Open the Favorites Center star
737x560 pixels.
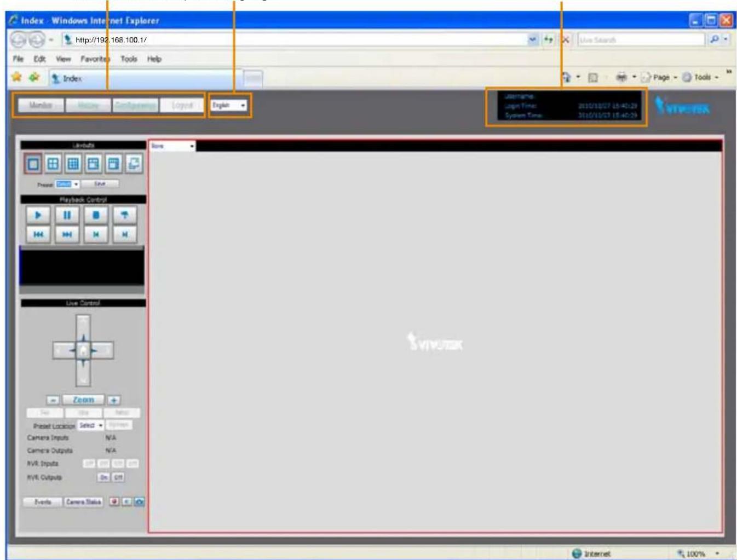point(16,77)
